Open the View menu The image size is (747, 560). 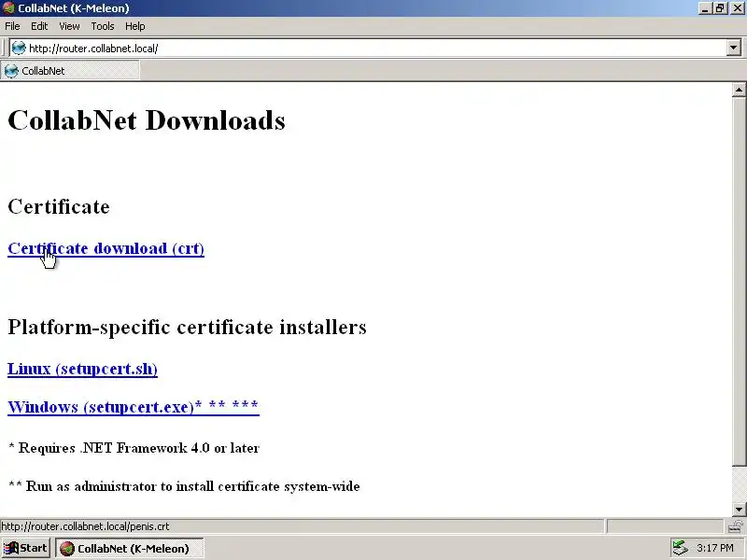click(x=69, y=26)
